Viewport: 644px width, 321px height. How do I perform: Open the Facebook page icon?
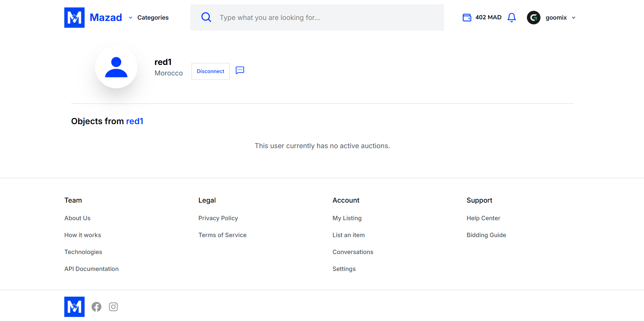coord(96,307)
